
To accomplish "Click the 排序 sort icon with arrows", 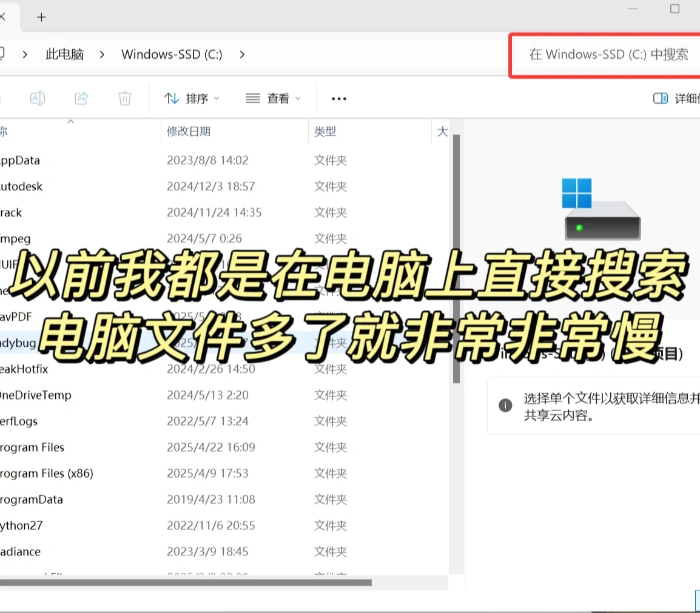I will tap(172, 98).
